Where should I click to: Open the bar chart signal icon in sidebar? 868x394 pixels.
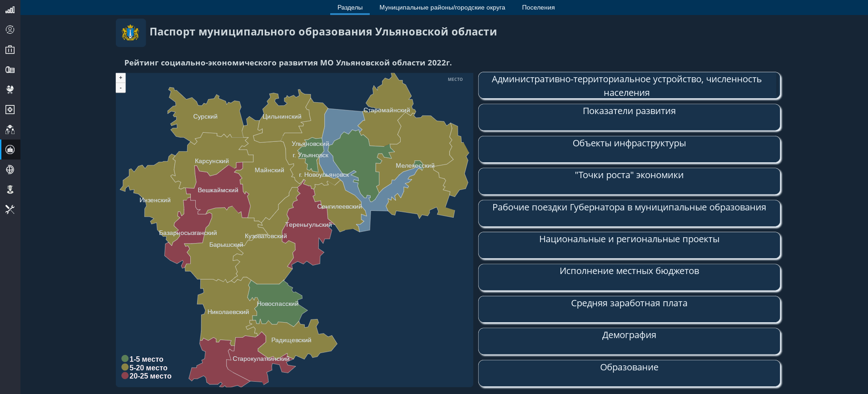point(10,10)
